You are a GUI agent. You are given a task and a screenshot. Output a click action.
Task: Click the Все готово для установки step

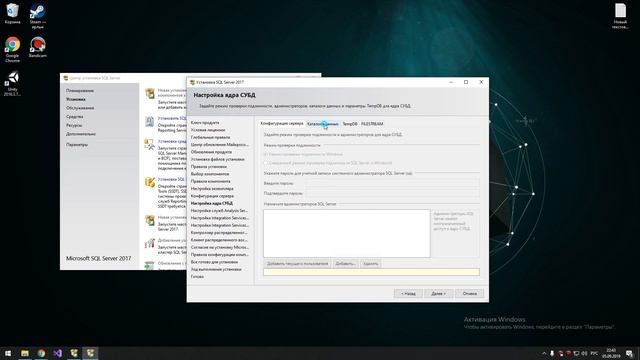[x=214, y=262]
